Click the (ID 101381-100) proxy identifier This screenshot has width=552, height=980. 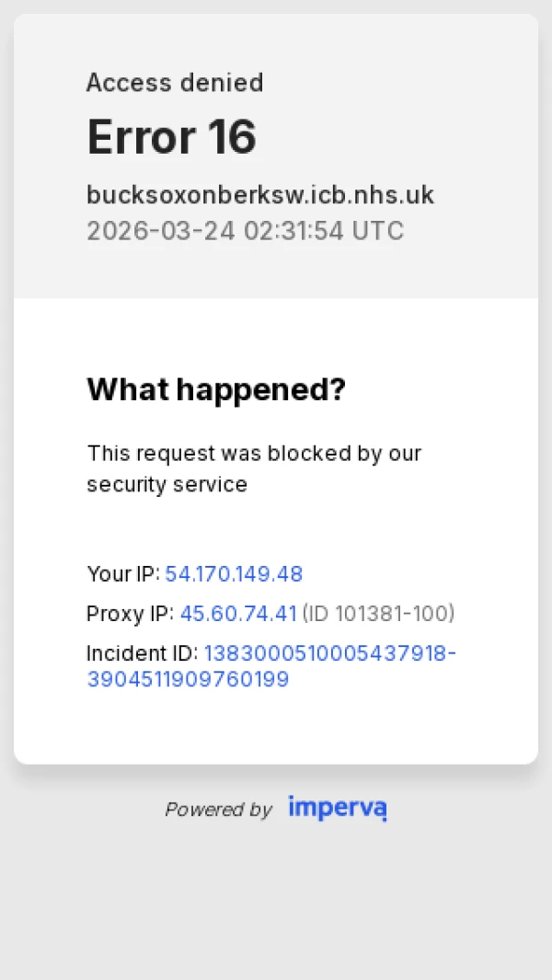[378, 614]
